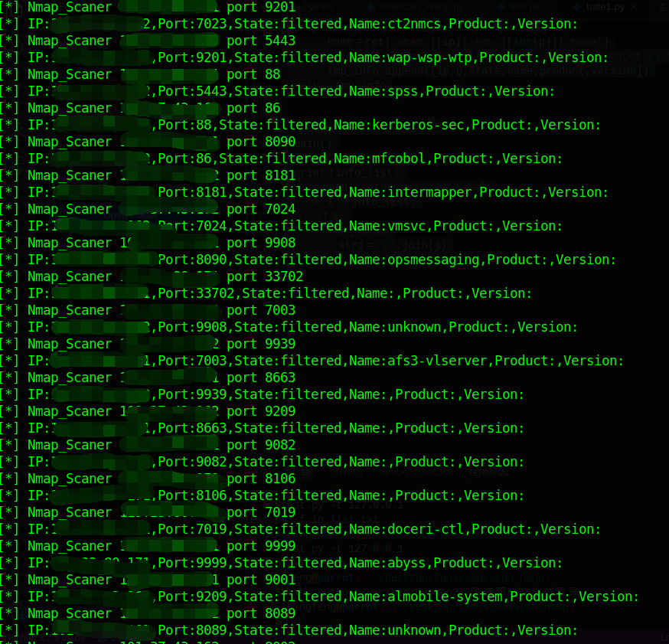Click the Nmap_Scaner 'port 8106' line
The height and width of the screenshot is (644, 669).
coord(148,479)
